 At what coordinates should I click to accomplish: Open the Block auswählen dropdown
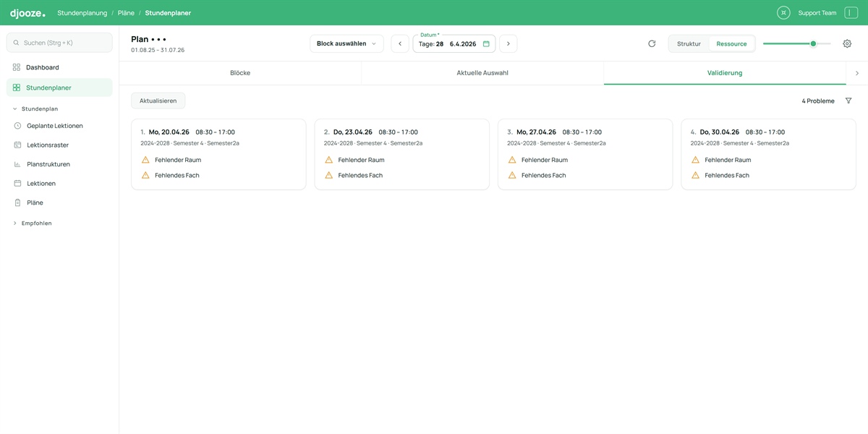tap(346, 43)
